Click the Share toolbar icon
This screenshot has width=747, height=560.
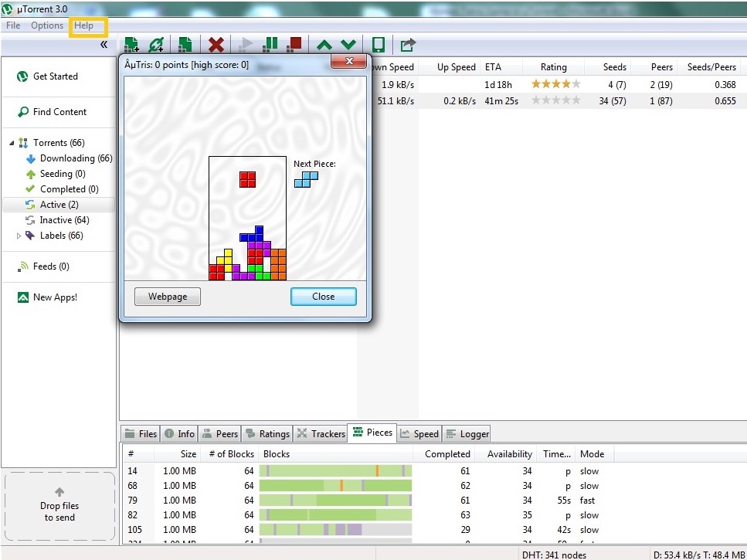click(408, 45)
